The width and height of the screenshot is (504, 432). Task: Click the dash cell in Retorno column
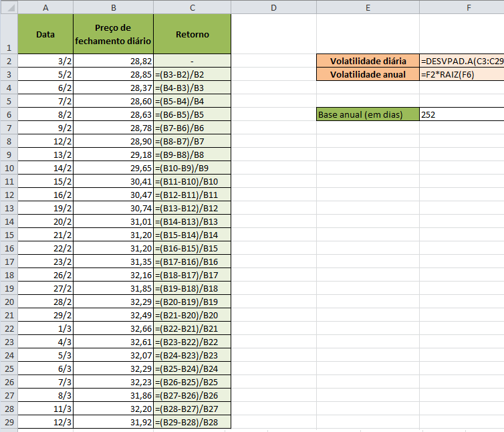tap(193, 61)
